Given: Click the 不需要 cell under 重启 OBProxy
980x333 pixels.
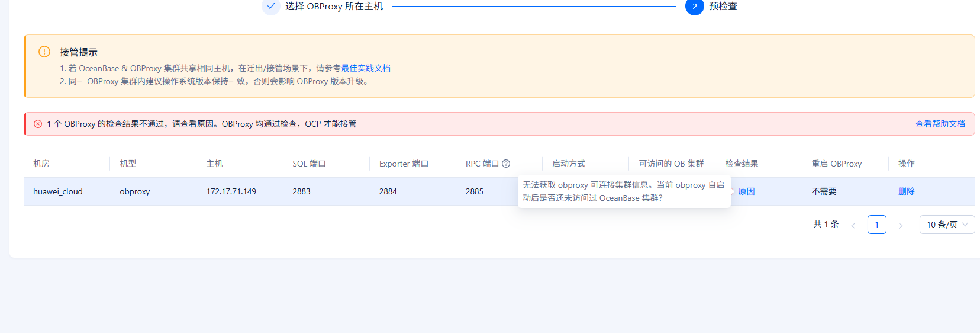Looking at the screenshot, I should [824, 191].
